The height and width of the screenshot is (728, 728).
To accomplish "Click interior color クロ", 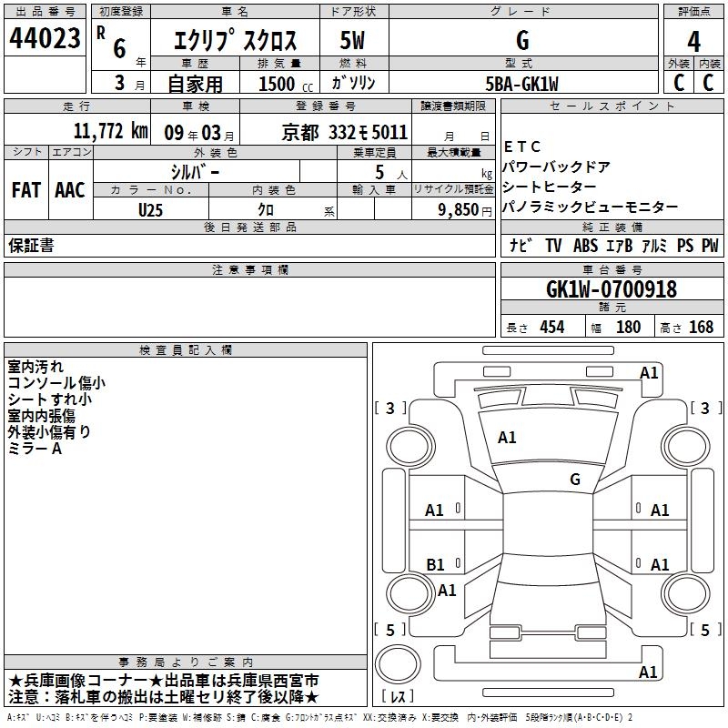I will tap(266, 210).
